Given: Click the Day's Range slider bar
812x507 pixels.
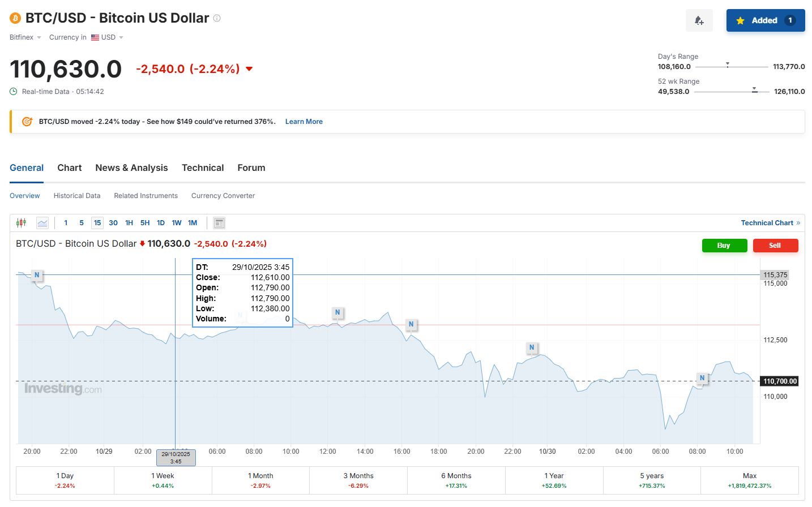Looking at the screenshot, I should 732,67.
